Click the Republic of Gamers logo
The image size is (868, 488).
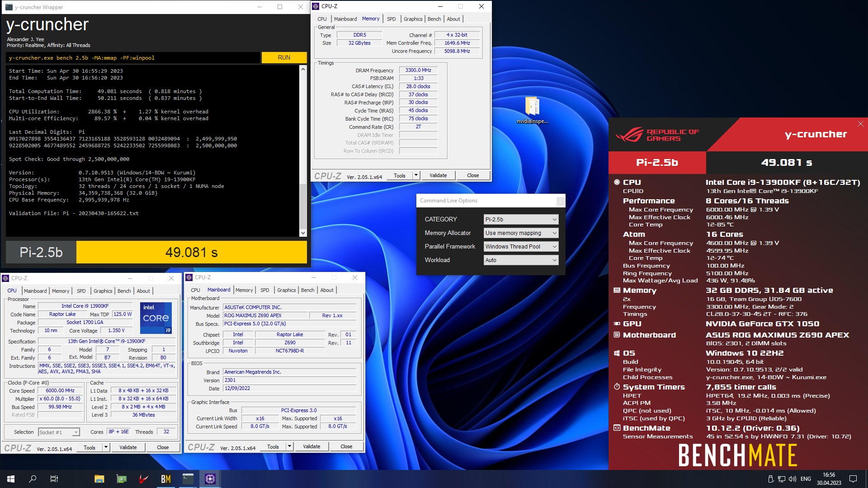coord(657,135)
